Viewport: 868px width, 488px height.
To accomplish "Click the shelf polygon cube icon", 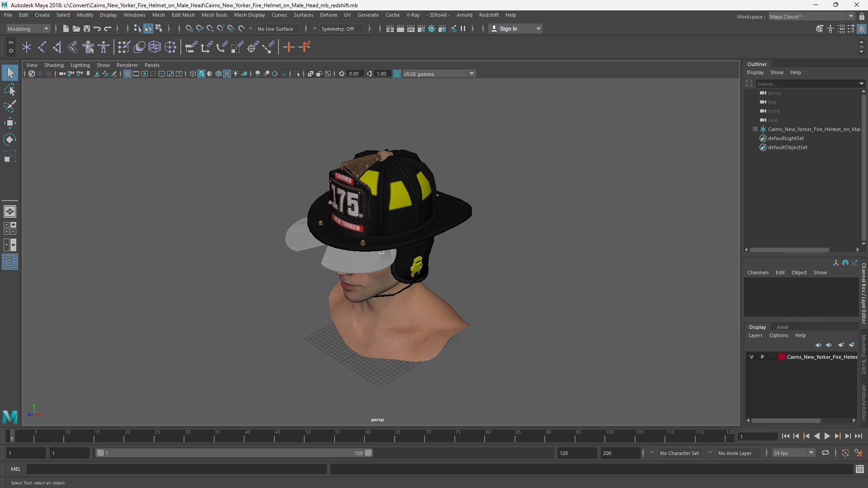I will pos(155,47).
